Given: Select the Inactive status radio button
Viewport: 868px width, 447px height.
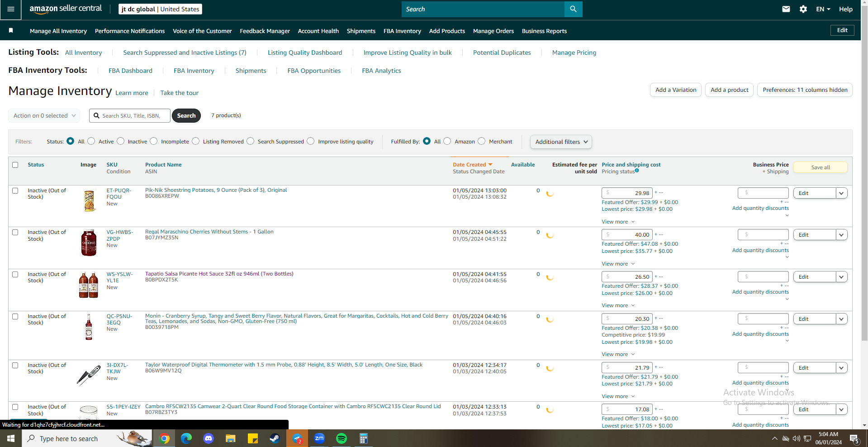Looking at the screenshot, I should click(121, 141).
